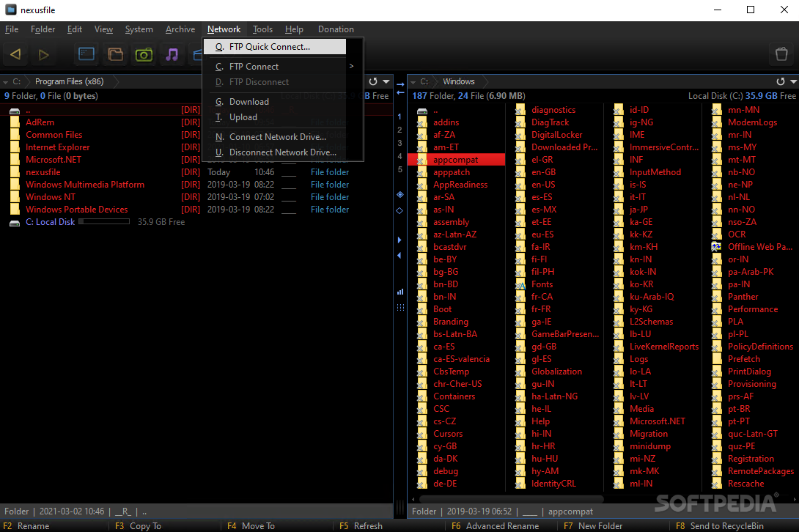Screen dimensions: 799x532
Task: Click F6 Advanced Rename button
Action: 495,526
